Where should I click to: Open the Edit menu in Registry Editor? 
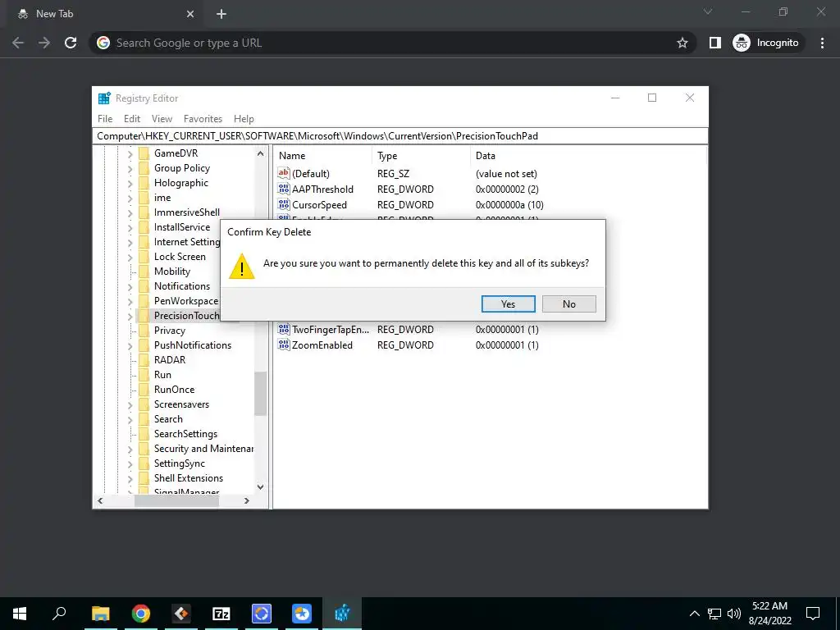(132, 119)
